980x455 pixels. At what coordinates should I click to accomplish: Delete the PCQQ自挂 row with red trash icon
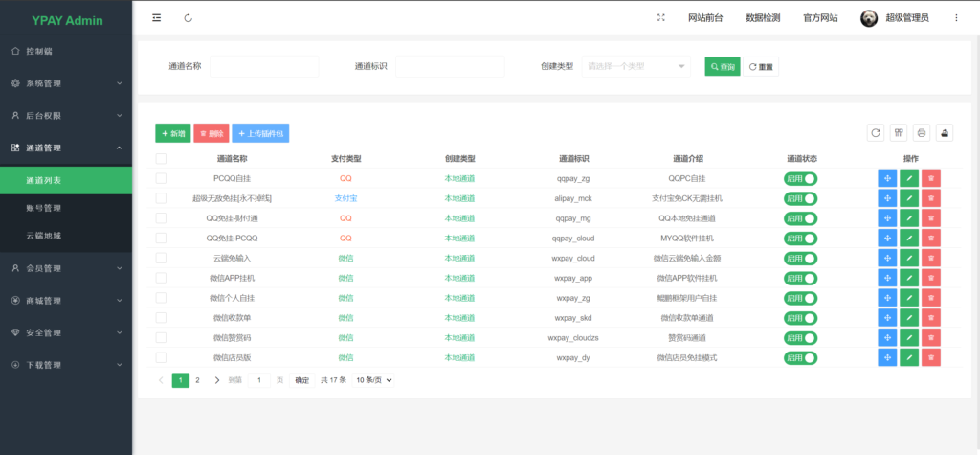(930, 178)
